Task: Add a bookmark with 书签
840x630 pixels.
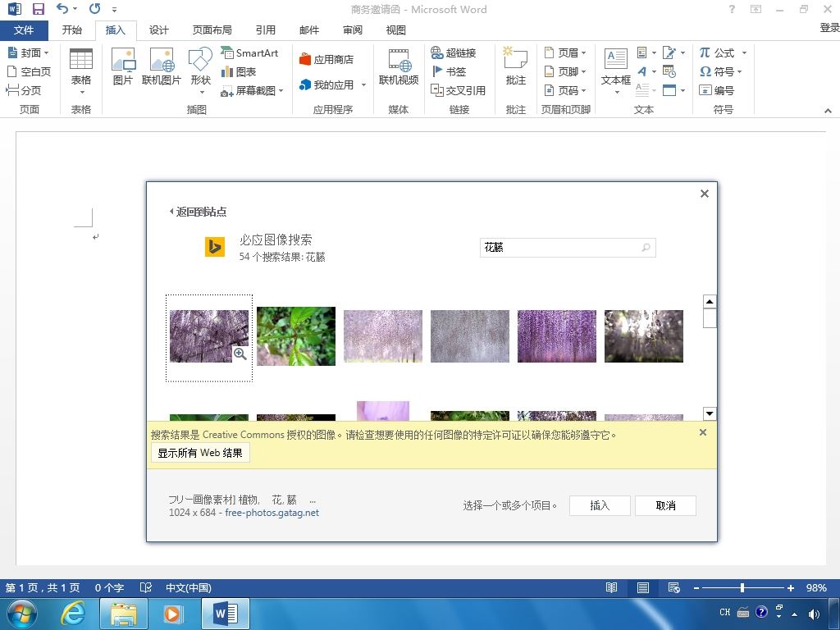Action: [x=449, y=71]
